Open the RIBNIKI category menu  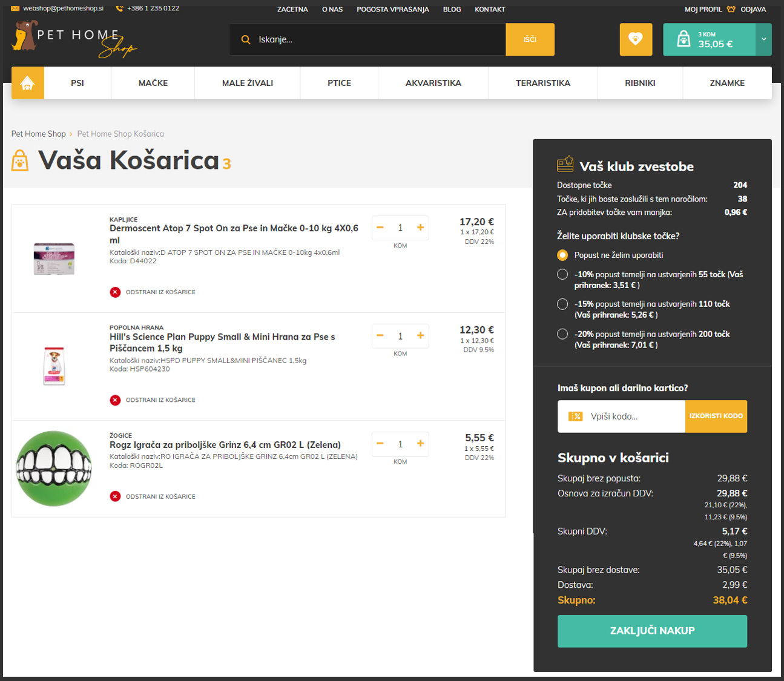640,83
